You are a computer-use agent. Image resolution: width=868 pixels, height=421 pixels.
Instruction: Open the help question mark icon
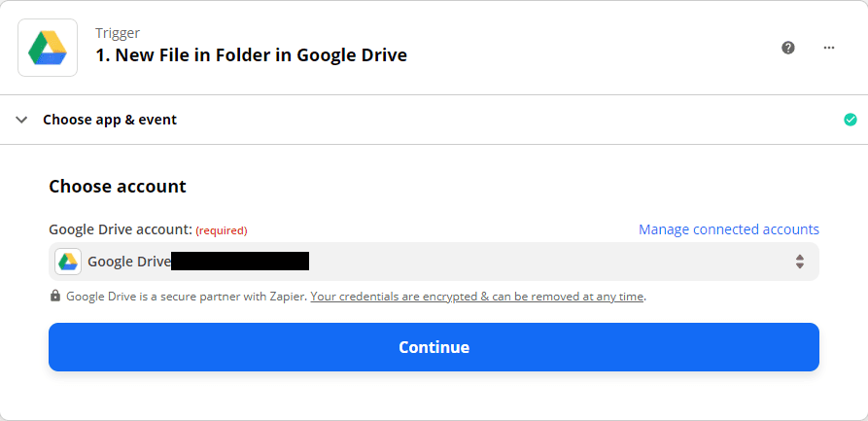tap(788, 48)
